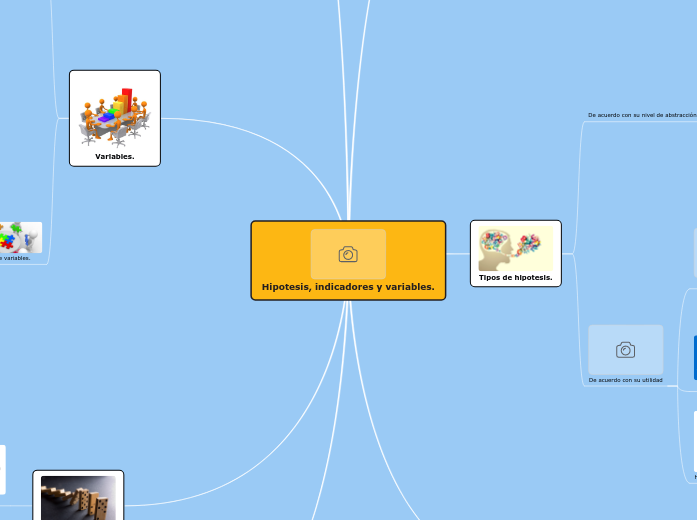Viewport: 697px width, 520px height.
Task: Click the dominoes image at bottom left
Action: 78,498
